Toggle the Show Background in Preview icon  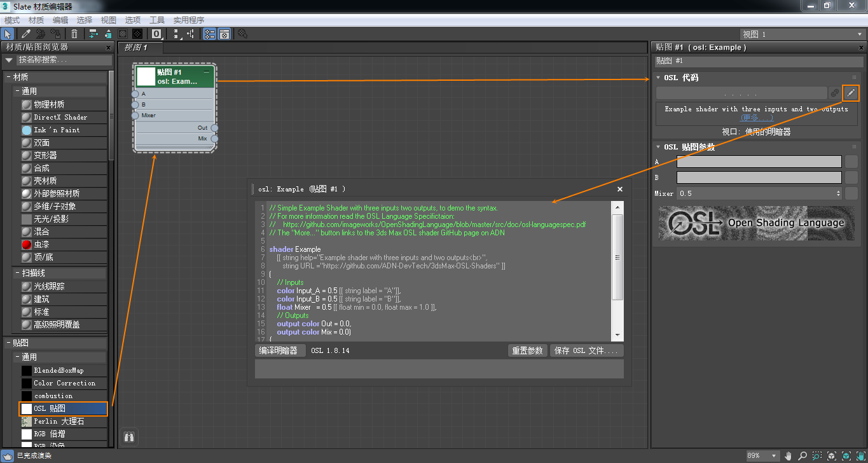click(x=137, y=34)
